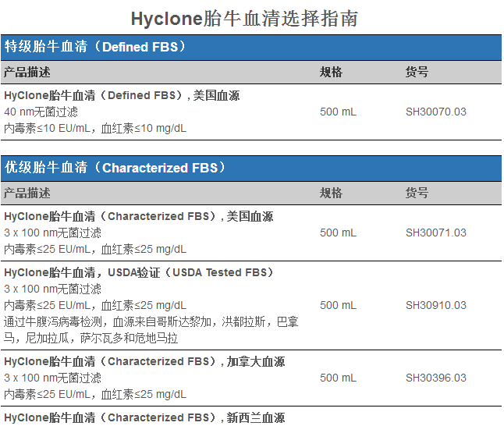Viewport: 504px width, 426px height.
Task: Click catalog number SH30910.03
Action: point(435,305)
